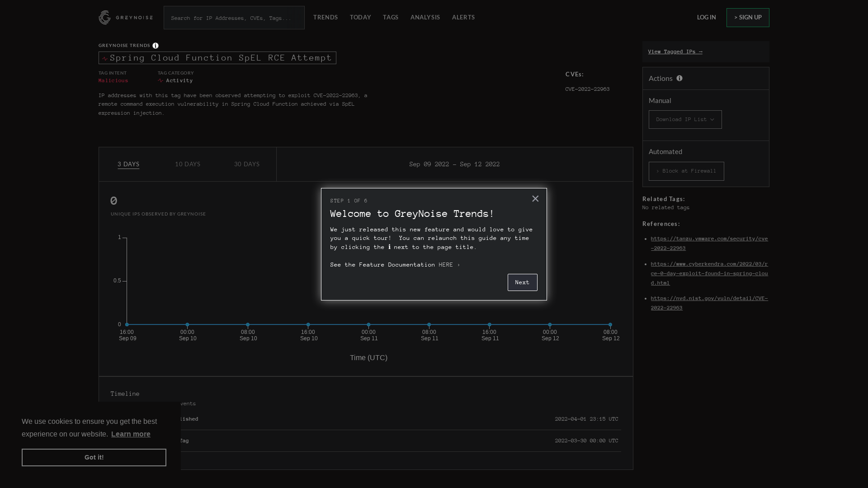This screenshot has width=868, height=488.
Task: Open the tanzu.vmware.com reference link
Action: pos(709,243)
